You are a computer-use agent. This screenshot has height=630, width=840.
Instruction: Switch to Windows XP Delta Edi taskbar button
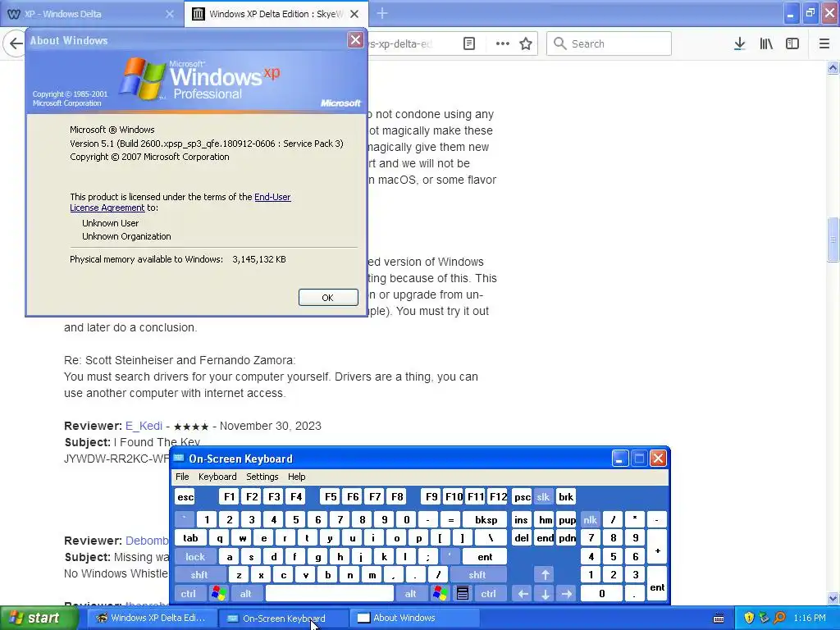(x=152, y=619)
